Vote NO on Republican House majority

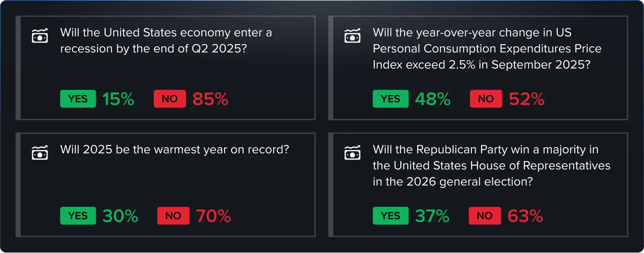coord(485,216)
